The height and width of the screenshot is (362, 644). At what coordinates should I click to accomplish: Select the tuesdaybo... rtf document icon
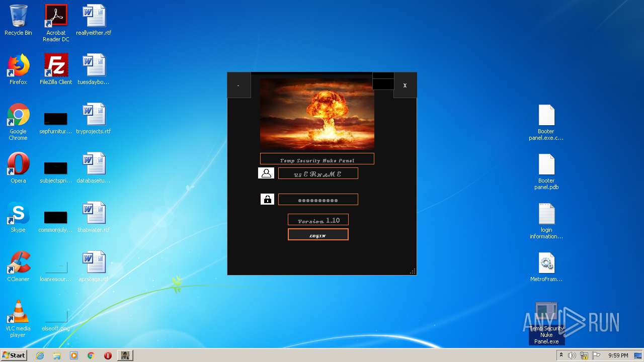point(94,69)
